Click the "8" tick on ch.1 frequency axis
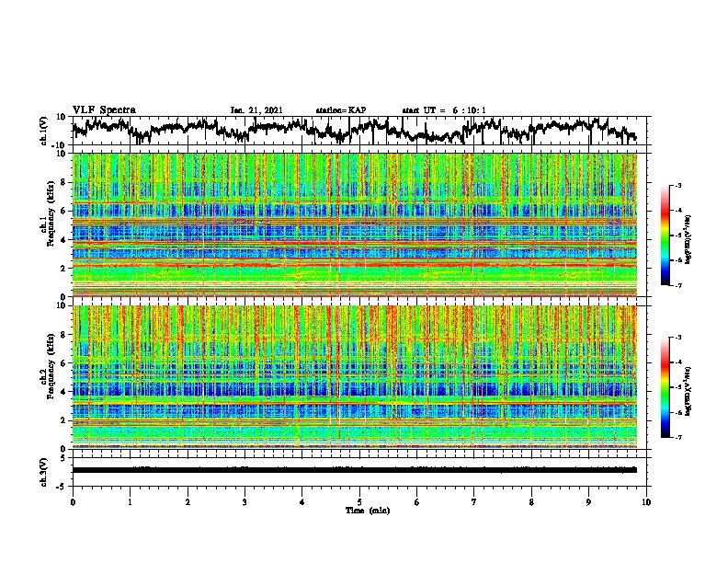This screenshot has height=563, width=728. coord(64,182)
